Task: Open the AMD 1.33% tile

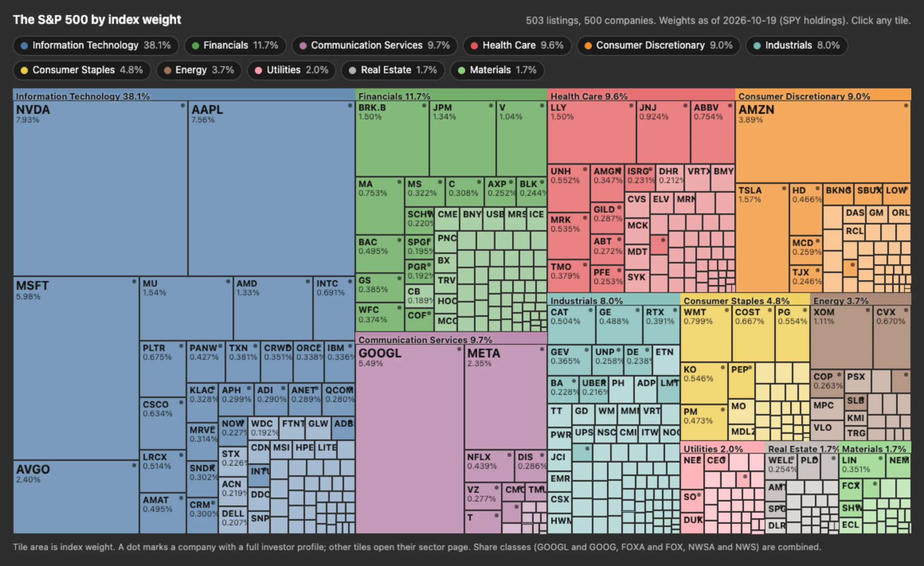Action: pos(273,308)
